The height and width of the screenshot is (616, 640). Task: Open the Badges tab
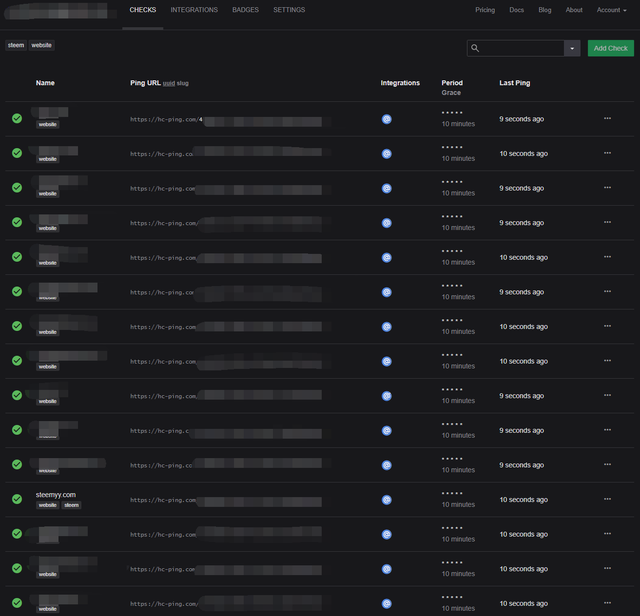(x=245, y=10)
